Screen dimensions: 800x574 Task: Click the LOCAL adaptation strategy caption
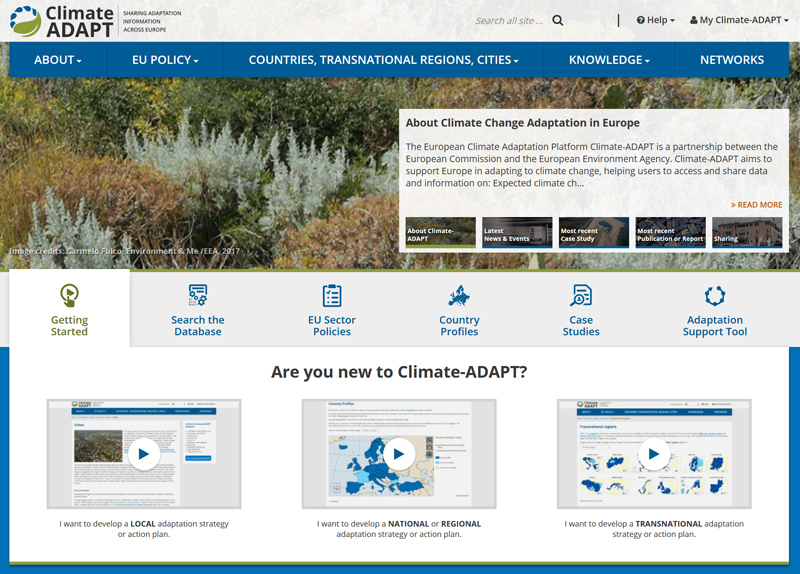144,529
